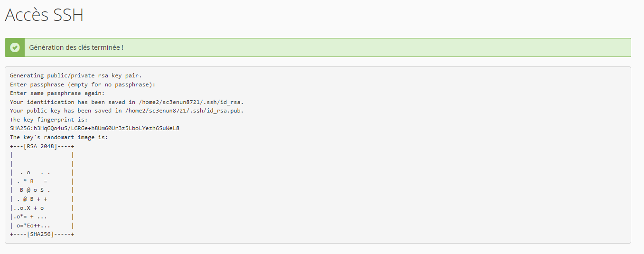Image resolution: width=644 pixels, height=254 pixels.
Task: Click the randomart row ". * B ="
Action: [x=32, y=181]
